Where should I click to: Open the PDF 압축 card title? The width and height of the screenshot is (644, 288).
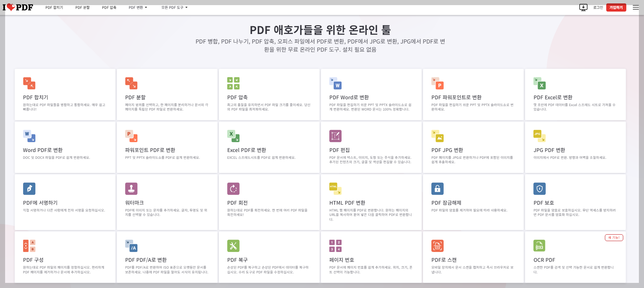pos(237,97)
